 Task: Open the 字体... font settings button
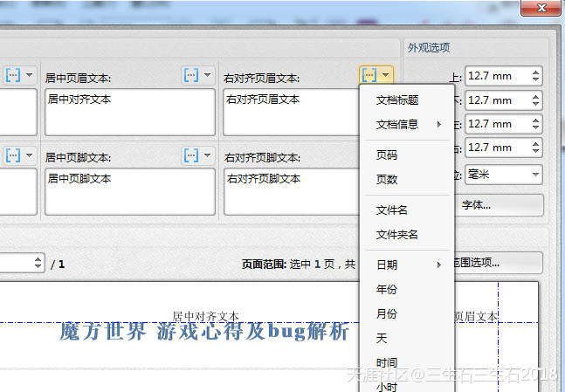pos(500,205)
